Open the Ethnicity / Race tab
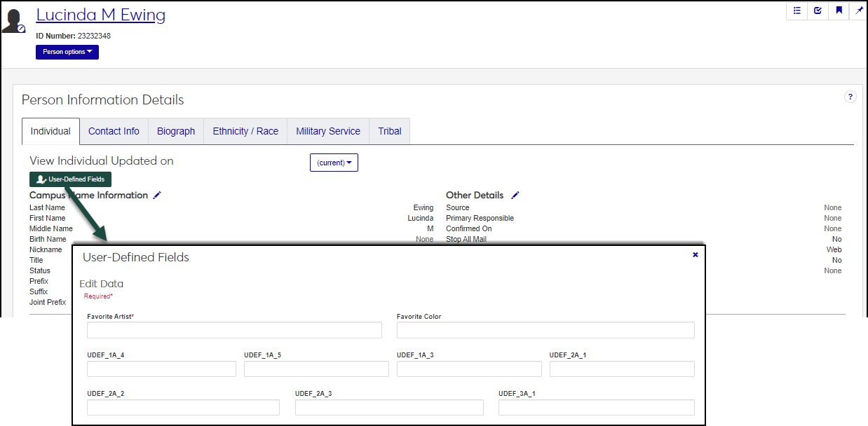The image size is (868, 426). [245, 131]
